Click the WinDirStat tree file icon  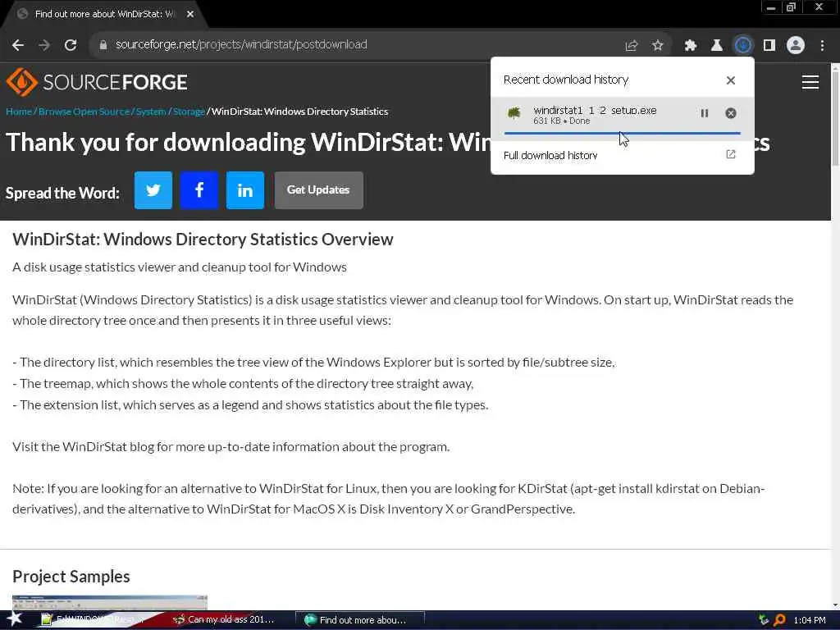pyautogui.click(x=514, y=113)
